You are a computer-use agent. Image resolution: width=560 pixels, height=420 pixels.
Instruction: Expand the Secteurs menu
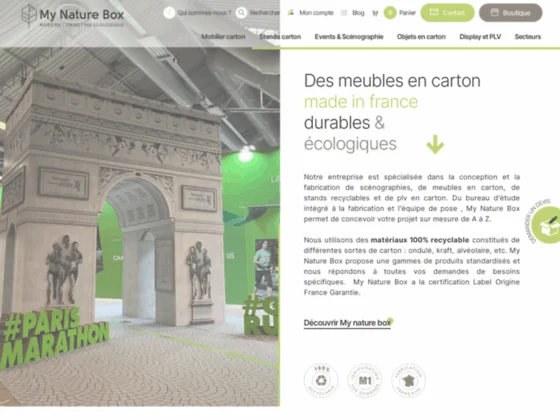coord(528,36)
